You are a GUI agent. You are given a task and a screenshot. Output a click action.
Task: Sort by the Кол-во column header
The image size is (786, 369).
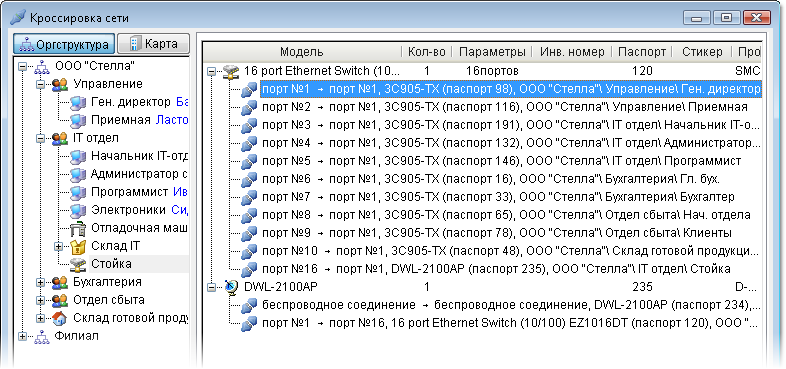(x=427, y=52)
